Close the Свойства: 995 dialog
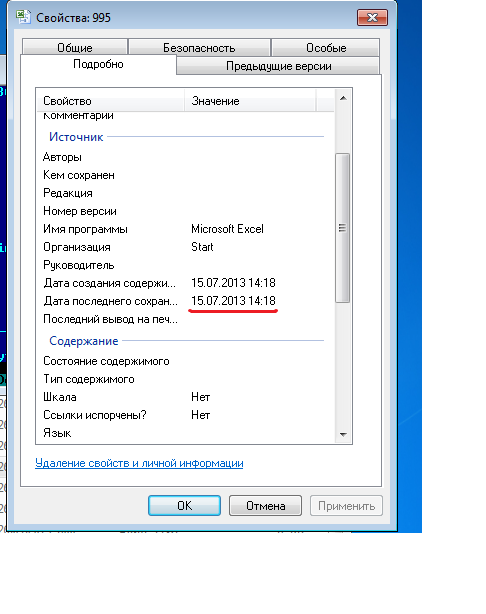Viewport: 486px width, 614px height. (372, 18)
